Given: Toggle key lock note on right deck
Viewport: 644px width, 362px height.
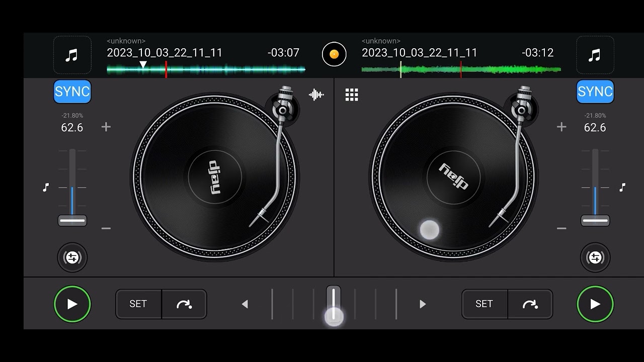Looking at the screenshot, I should click(622, 188).
